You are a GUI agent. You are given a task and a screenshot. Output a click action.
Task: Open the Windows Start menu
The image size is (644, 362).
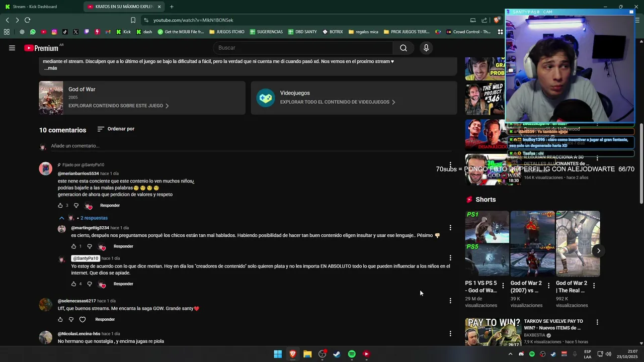278,354
